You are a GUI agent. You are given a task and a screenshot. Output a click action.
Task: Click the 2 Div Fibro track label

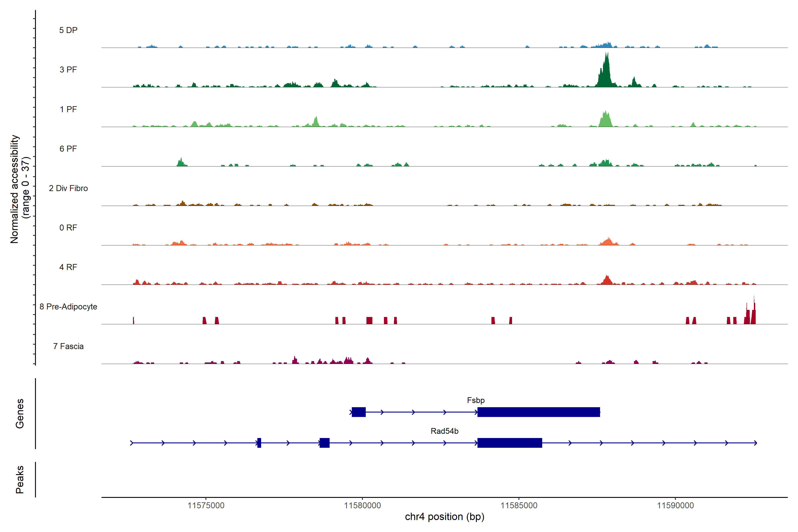[x=68, y=188]
